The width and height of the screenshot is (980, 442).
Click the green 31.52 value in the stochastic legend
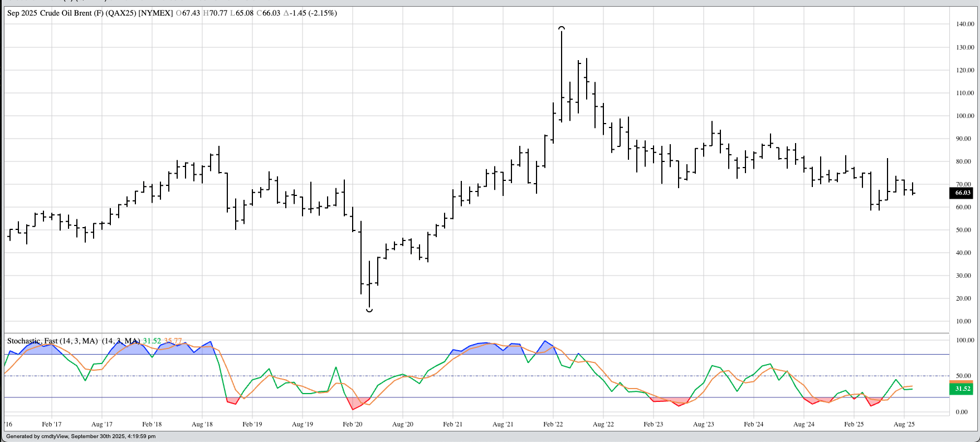[x=152, y=341]
